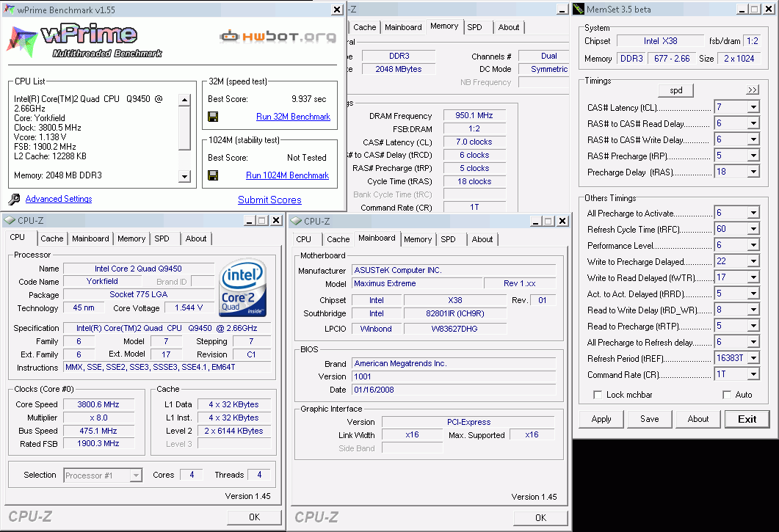Click the Save button in MemSet

click(x=649, y=419)
